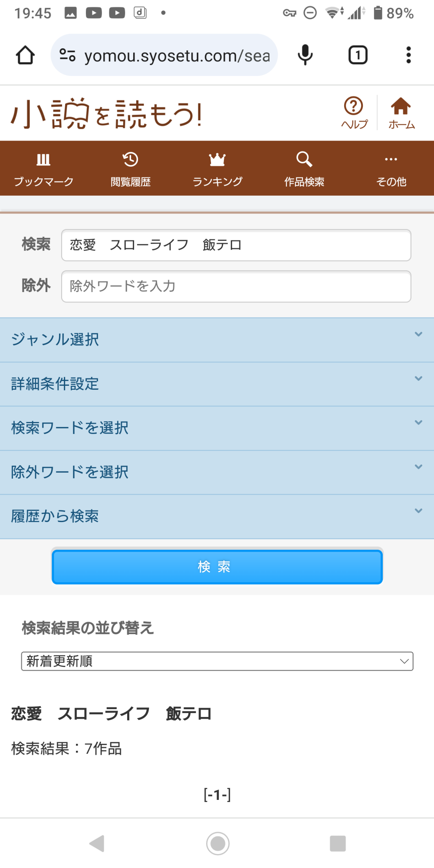Viewport: 434px width, 868px height.
Task: Open Chrome's three-dot menu
Action: pyautogui.click(x=408, y=55)
